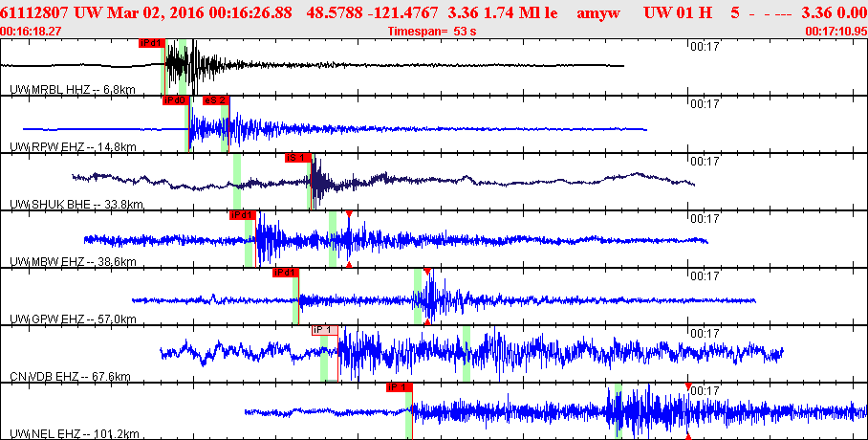This screenshot has height=440, width=868.
Task: Click the 00:17 time label on VDB trace
Action: tap(705, 334)
